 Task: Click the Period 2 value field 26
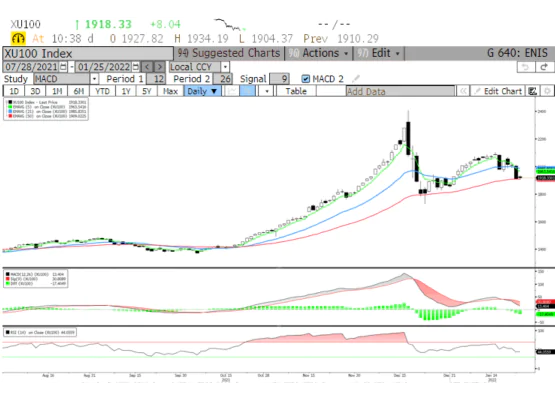pyautogui.click(x=223, y=79)
